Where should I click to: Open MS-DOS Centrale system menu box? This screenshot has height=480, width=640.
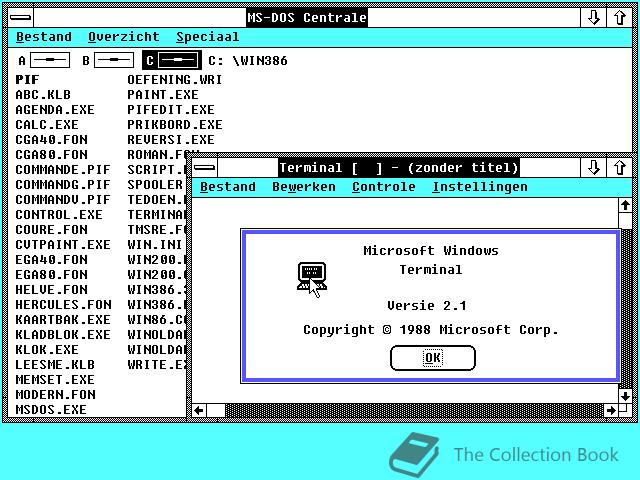(20, 18)
